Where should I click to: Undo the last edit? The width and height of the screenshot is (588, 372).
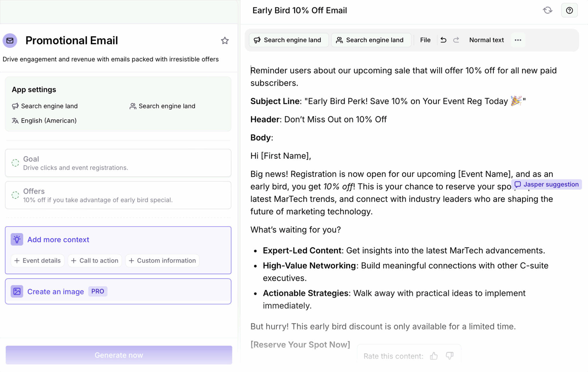(443, 40)
